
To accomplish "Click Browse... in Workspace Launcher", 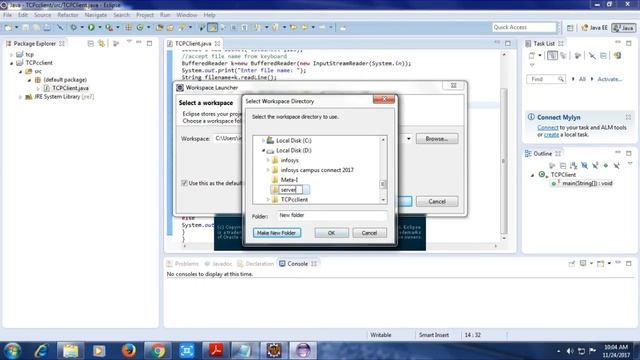I will click(437, 139).
